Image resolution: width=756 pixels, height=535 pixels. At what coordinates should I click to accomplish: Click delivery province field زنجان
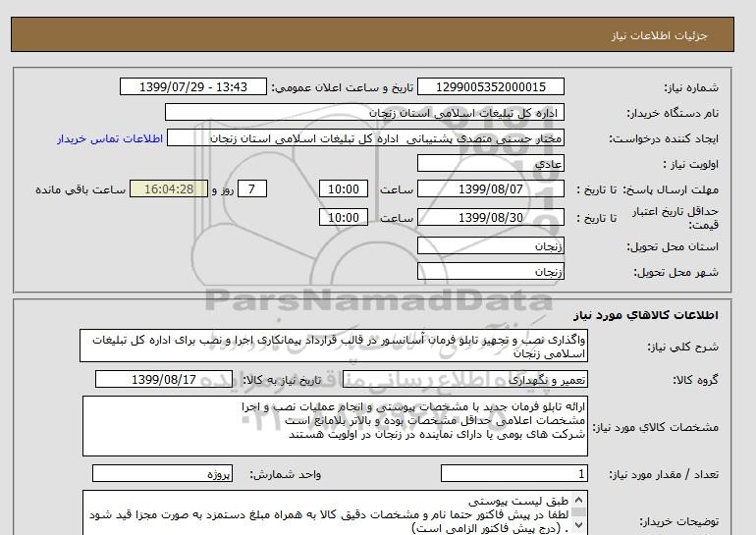(x=490, y=245)
